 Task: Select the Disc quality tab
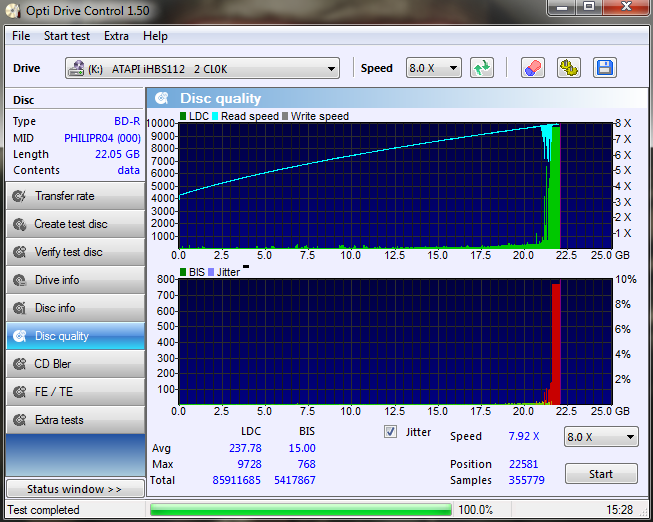coord(75,336)
